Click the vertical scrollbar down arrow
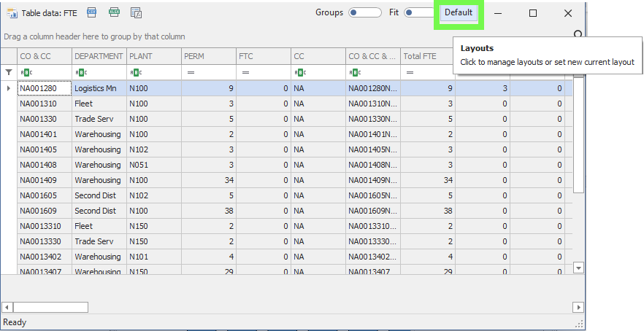Viewport: 644px width, 331px height. 578,268
